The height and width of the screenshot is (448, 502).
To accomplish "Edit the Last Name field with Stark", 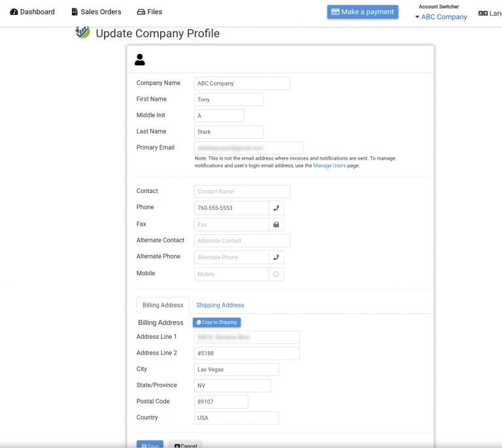I will point(229,132).
